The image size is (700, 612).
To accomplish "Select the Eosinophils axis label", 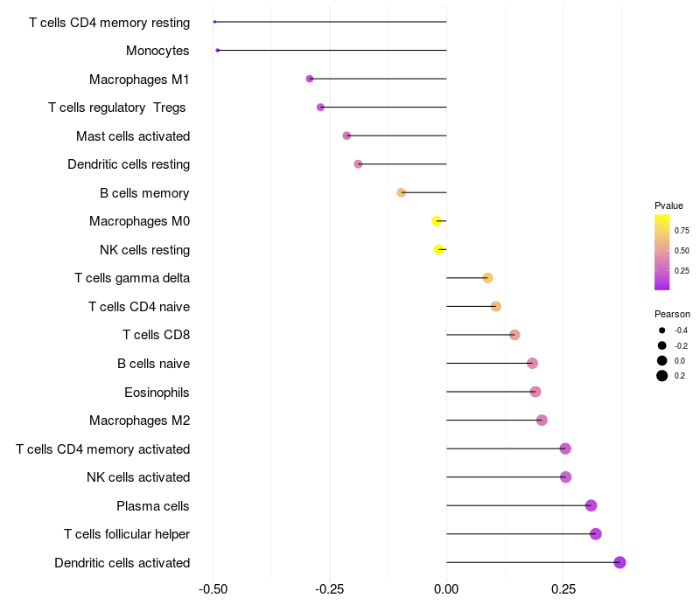I will click(x=157, y=392).
